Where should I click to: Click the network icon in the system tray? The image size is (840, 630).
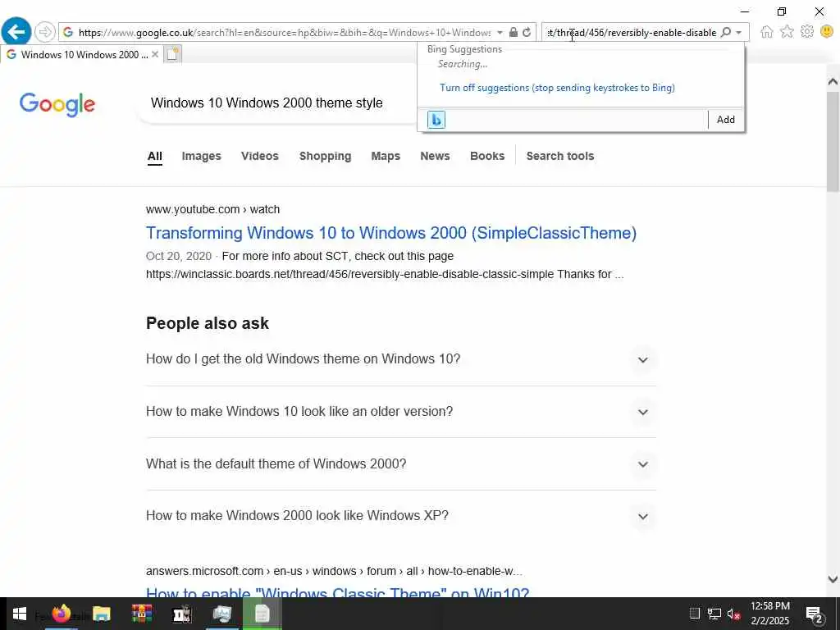click(714, 614)
